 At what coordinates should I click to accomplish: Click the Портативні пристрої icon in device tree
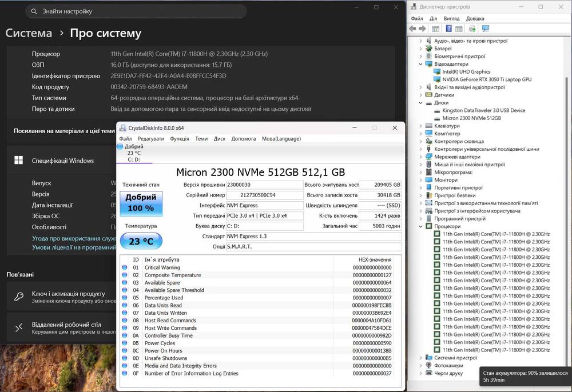click(x=429, y=187)
